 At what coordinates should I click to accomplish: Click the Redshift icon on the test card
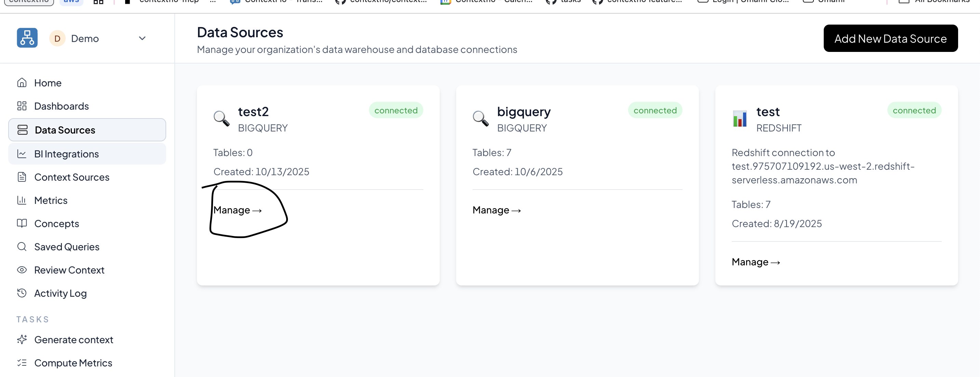click(740, 119)
